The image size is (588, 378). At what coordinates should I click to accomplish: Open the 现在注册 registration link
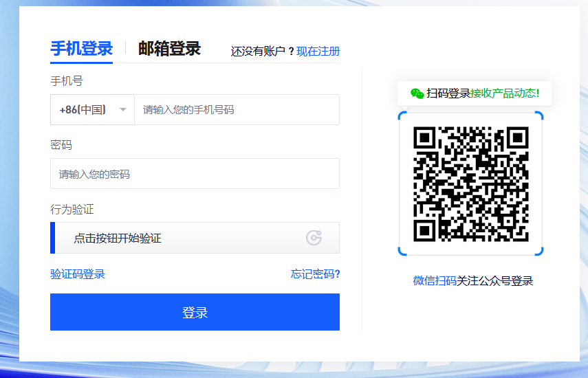click(318, 52)
